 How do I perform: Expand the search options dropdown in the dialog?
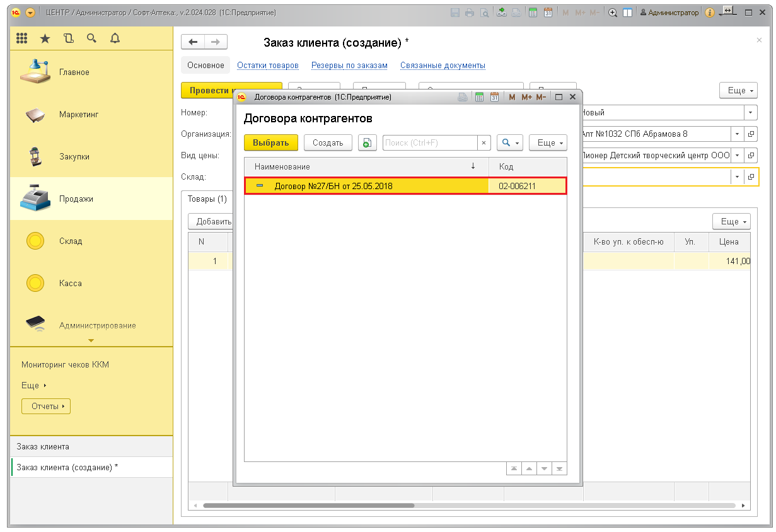point(510,143)
